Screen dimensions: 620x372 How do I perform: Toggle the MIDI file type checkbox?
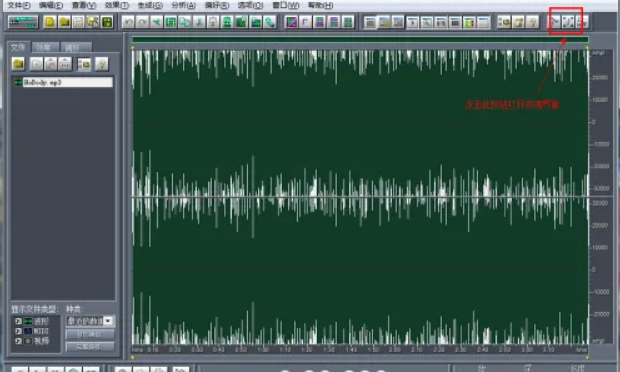18,331
